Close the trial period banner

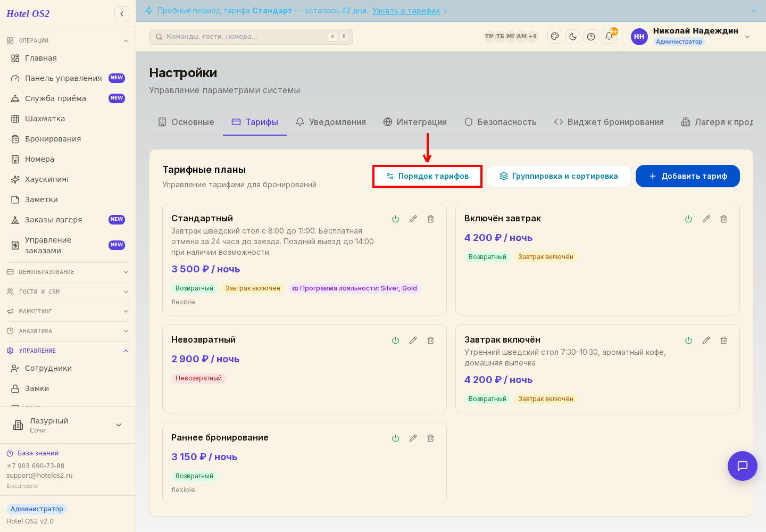click(754, 11)
